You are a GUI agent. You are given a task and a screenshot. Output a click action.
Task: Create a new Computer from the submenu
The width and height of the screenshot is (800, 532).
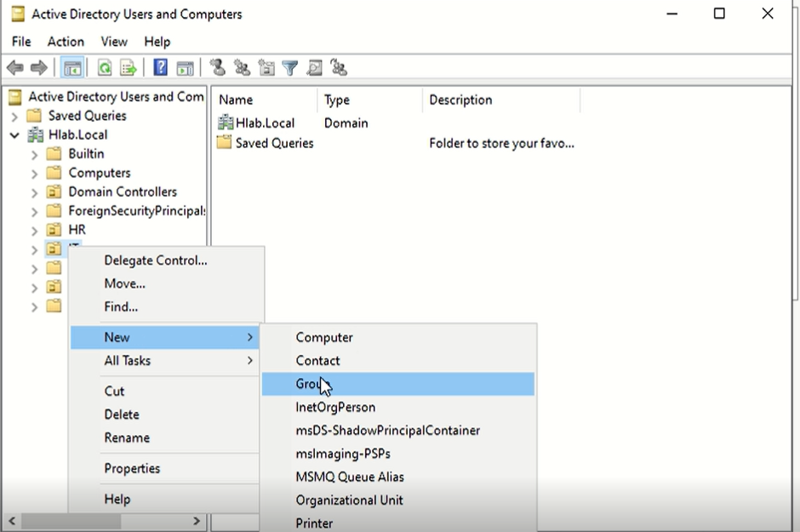[398, 337]
